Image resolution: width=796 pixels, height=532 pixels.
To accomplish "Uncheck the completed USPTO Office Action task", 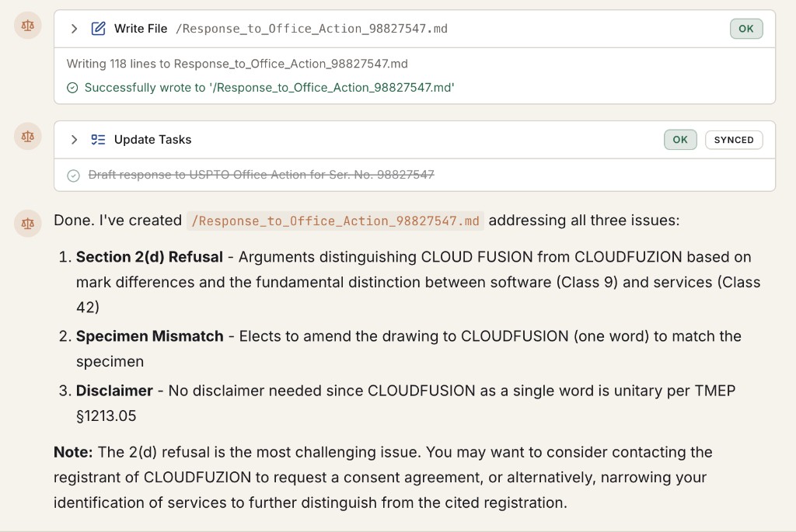I will 72,176.
